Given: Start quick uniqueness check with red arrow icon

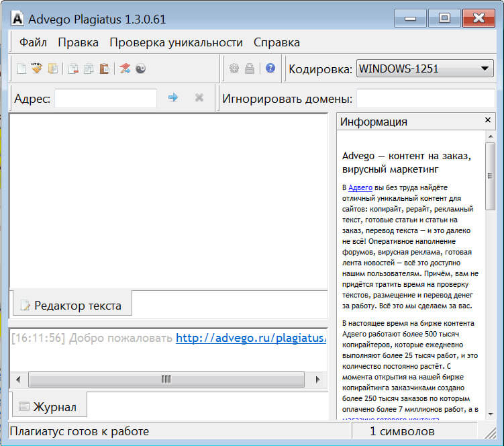Looking at the screenshot, I should tap(125, 69).
